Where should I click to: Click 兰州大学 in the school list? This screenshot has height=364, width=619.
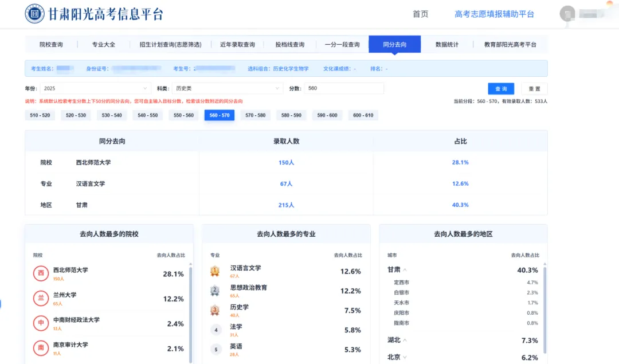[x=65, y=295]
